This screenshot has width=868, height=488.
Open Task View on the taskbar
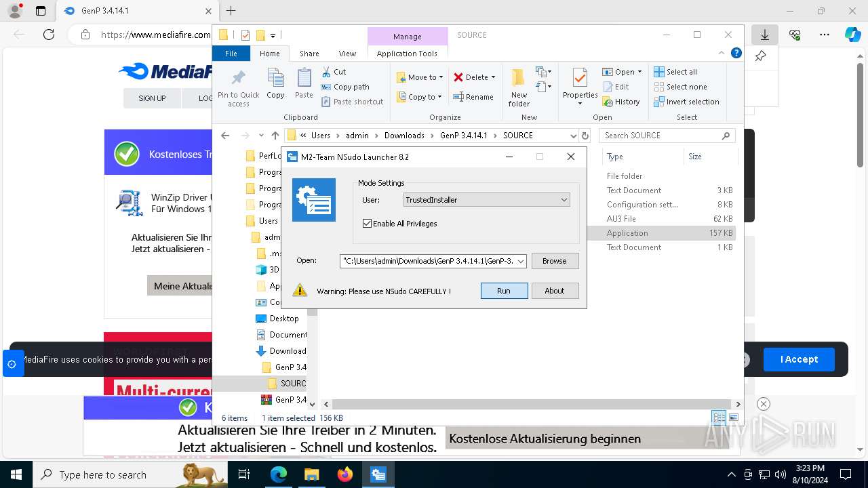pyautogui.click(x=245, y=474)
